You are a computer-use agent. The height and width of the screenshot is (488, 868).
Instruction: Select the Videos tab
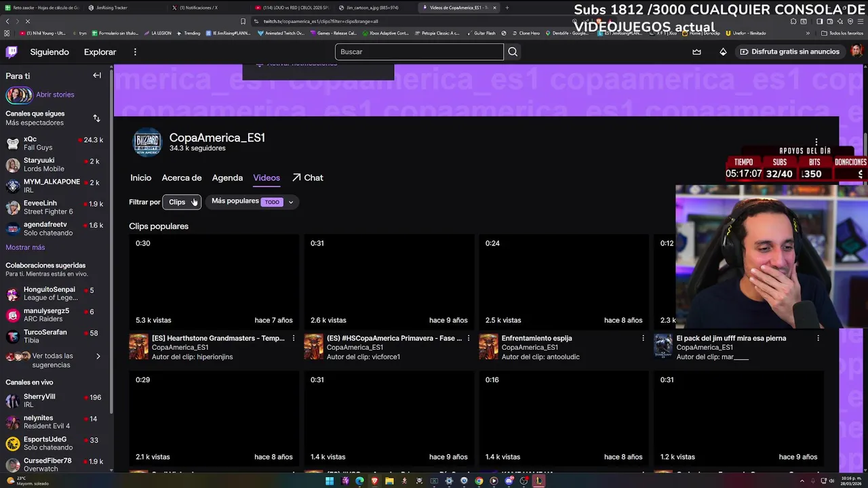[267, 178]
